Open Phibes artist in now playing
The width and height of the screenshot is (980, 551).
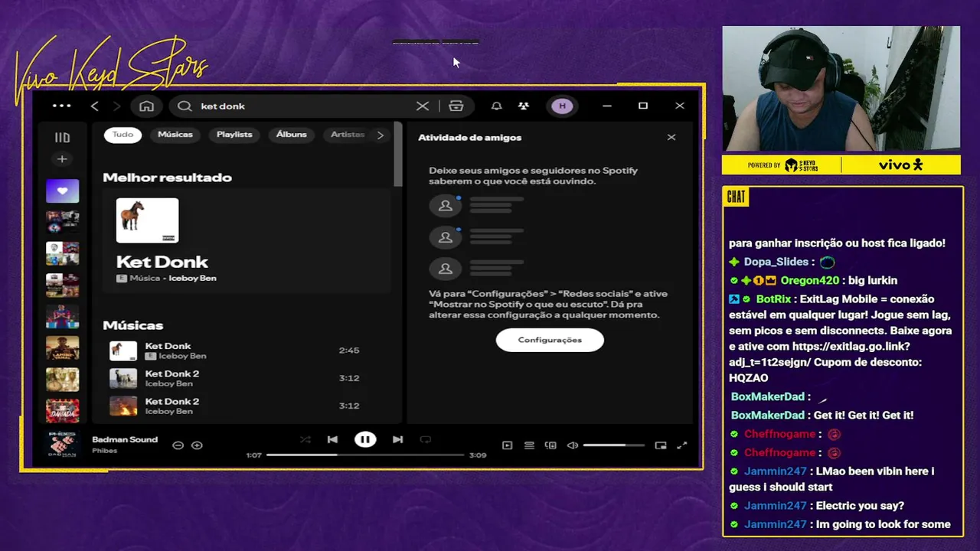105,451
